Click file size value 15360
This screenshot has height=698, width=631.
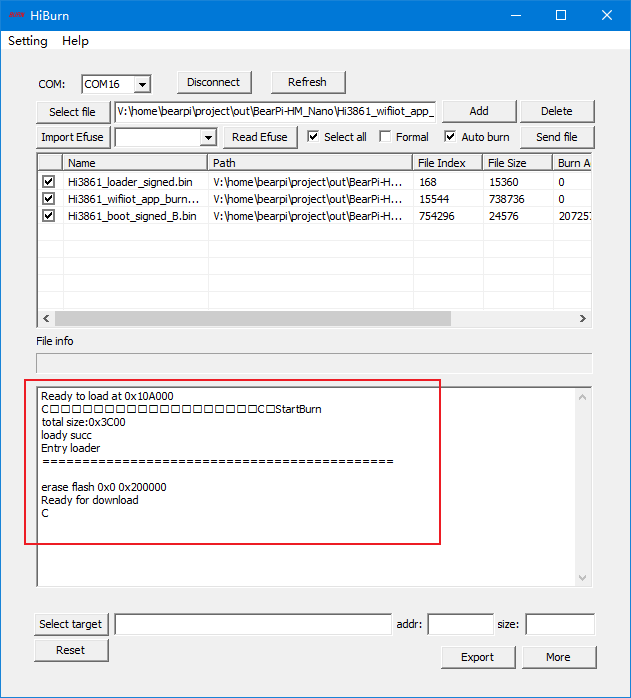tap(504, 182)
